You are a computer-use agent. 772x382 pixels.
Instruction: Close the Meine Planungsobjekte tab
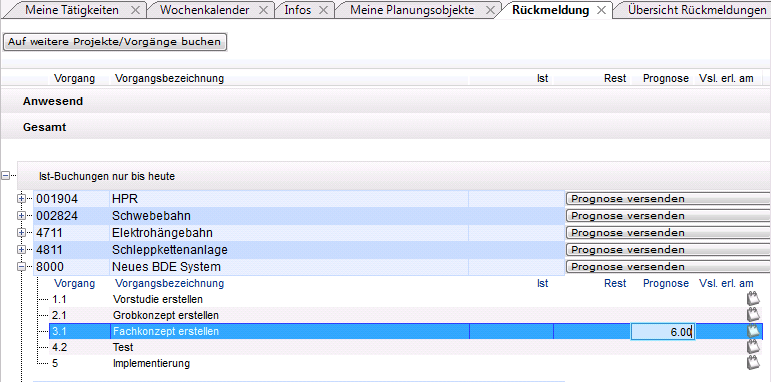coord(490,10)
